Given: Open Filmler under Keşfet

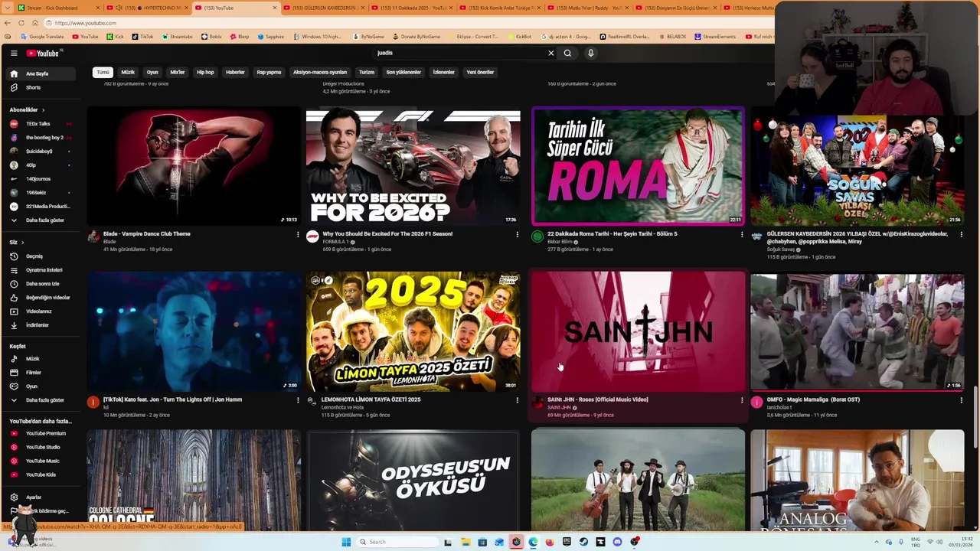Looking at the screenshot, I should click(41, 373).
